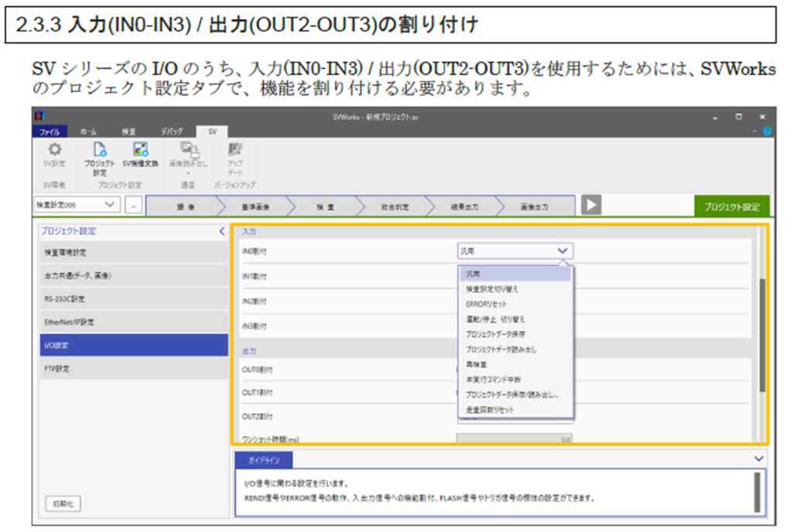This screenshot has width=790, height=532.
Task: Select I/O設定 in the left sidebar
Action: click(x=134, y=345)
